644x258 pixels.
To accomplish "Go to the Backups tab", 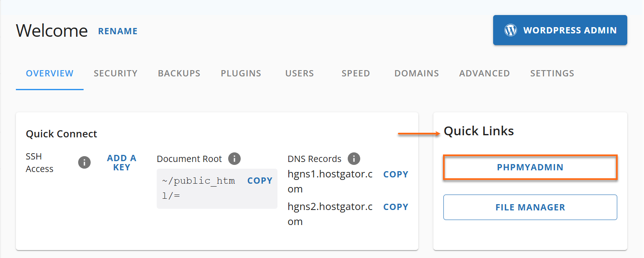I will [x=179, y=73].
